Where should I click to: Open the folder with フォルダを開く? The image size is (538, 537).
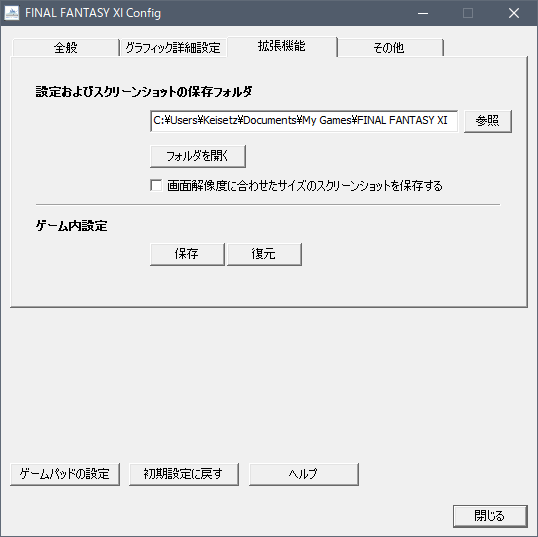pyautogui.click(x=198, y=156)
